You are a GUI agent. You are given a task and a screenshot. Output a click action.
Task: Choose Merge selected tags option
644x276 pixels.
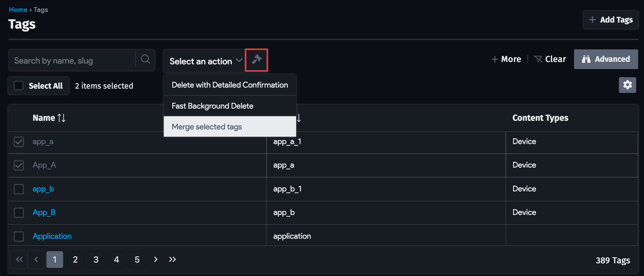pyautogui.click(x=207, y=127)
